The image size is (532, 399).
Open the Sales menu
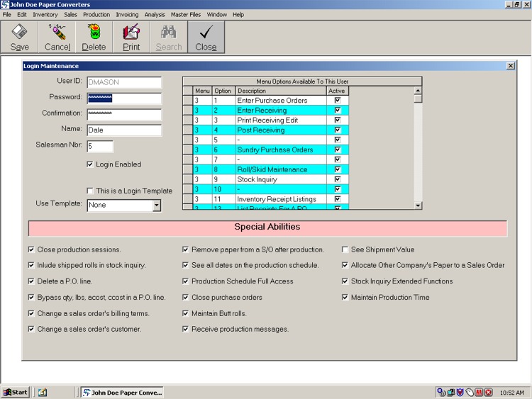(x=70, y=15)
